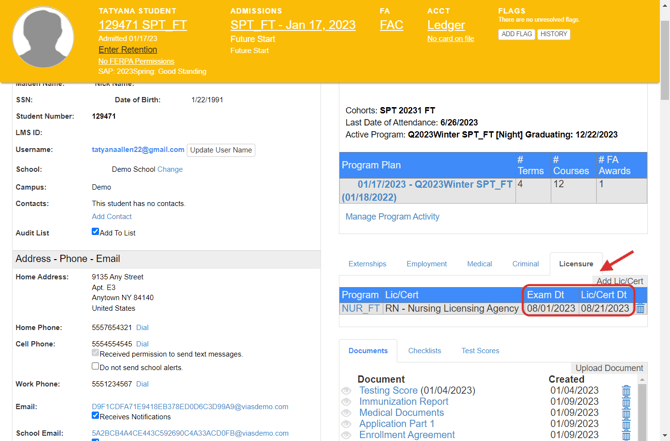Open the Externships tab
670x441 pixels.
click(x=367, y=264)
